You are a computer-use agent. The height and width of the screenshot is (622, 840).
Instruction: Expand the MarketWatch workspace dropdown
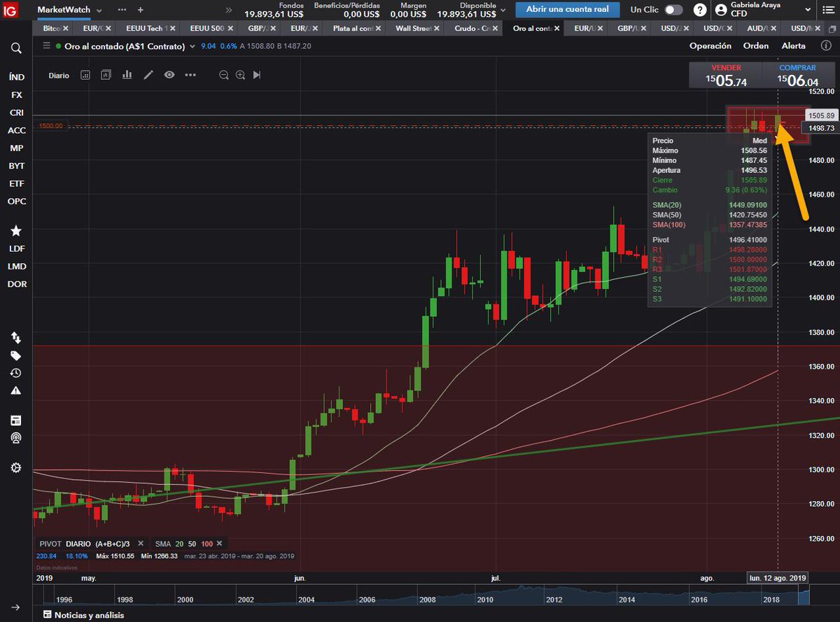[x=99, y=10]
